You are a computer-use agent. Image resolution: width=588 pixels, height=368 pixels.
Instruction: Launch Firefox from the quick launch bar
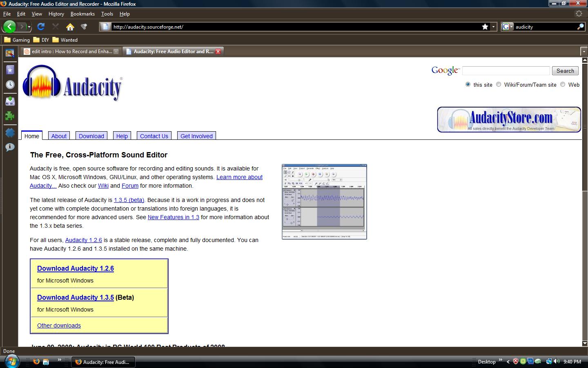[x=36, y=361]
